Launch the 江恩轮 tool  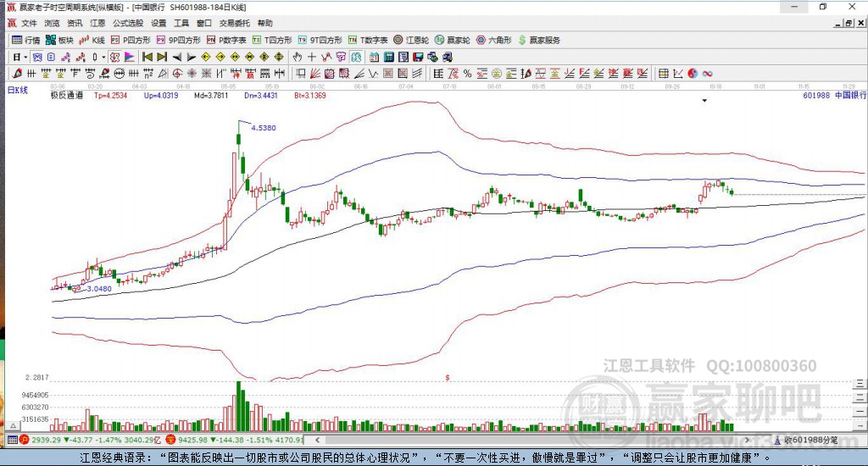click(411, 40)
